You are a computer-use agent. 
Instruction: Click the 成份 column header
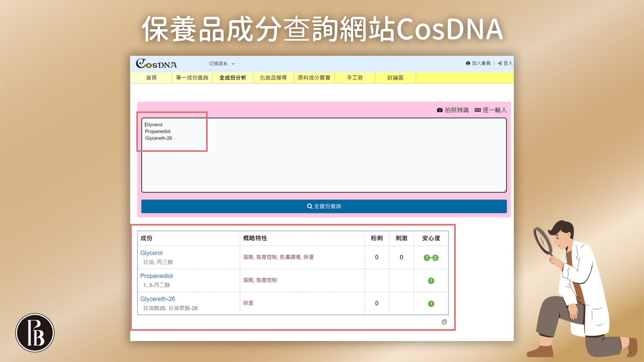pos(146,238)
